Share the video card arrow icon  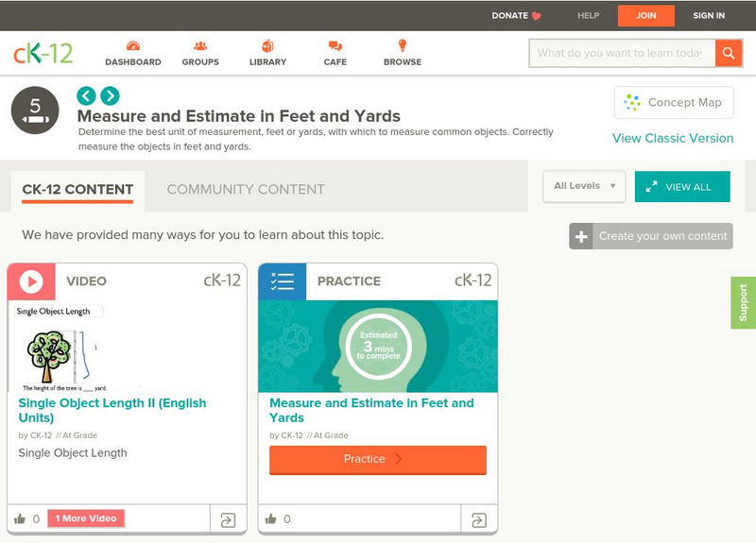[x=228, y=520]
